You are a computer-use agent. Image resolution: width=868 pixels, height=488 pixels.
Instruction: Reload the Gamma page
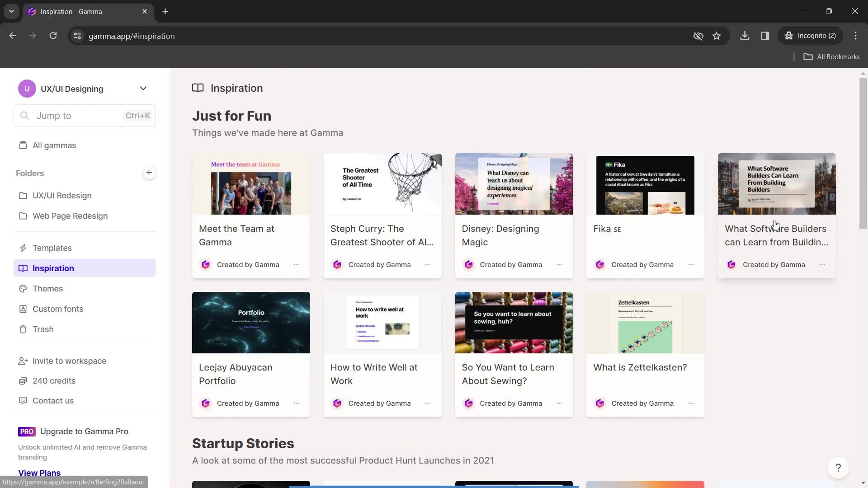click(x=53, y=36)
